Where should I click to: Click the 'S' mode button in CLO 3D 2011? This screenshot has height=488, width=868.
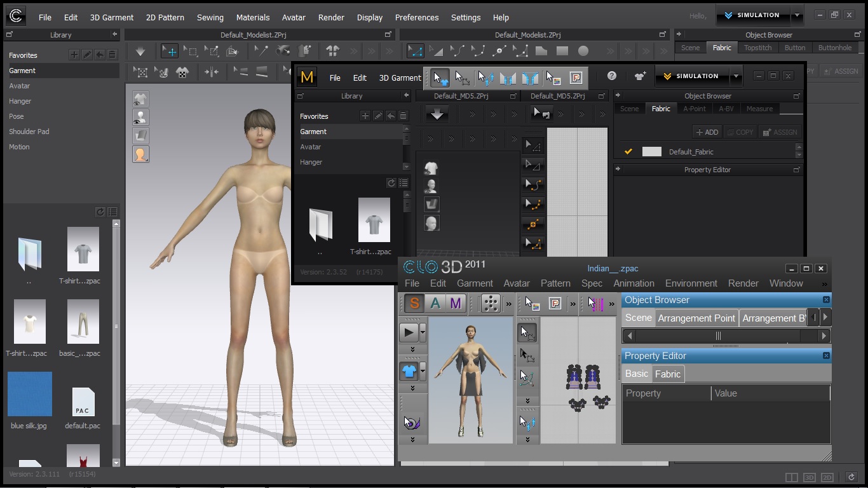pos(414,304)
